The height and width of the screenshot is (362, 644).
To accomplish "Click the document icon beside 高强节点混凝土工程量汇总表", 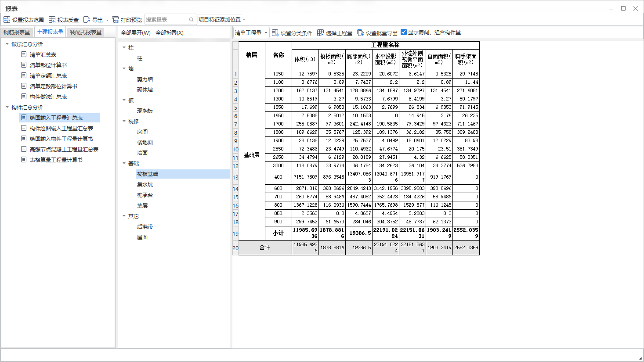I will pos(24,149).
